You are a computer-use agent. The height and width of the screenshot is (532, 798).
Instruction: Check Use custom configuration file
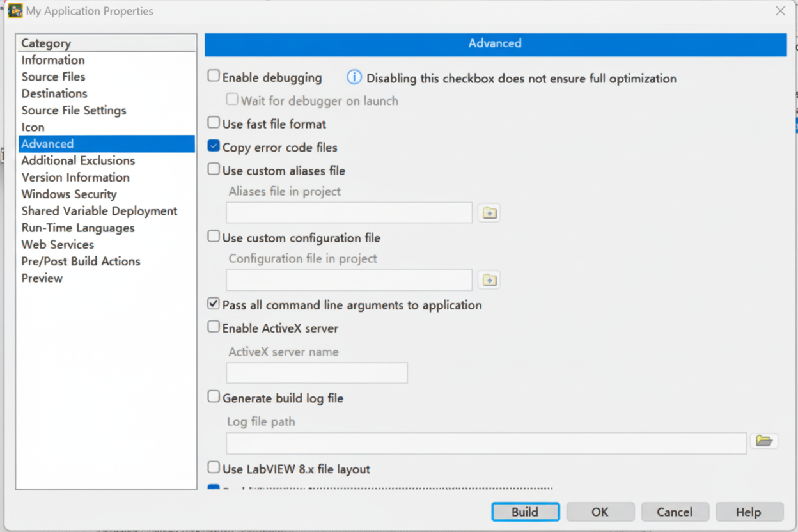click(213, 235)
